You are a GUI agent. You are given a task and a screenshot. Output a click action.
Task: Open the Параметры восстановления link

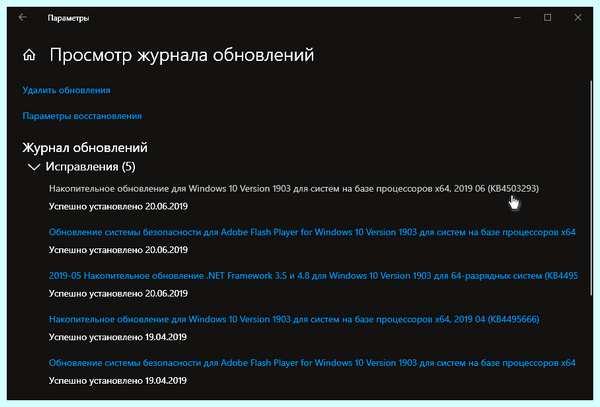point(82,116)
